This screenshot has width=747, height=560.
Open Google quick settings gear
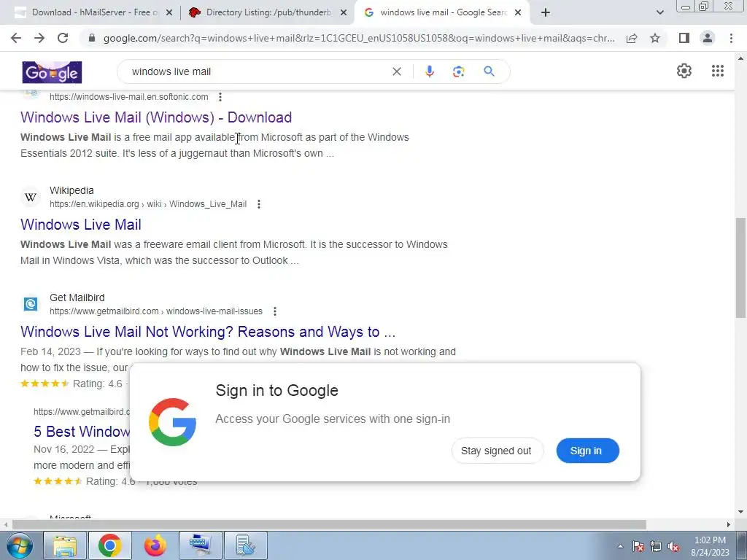point(684,71)
